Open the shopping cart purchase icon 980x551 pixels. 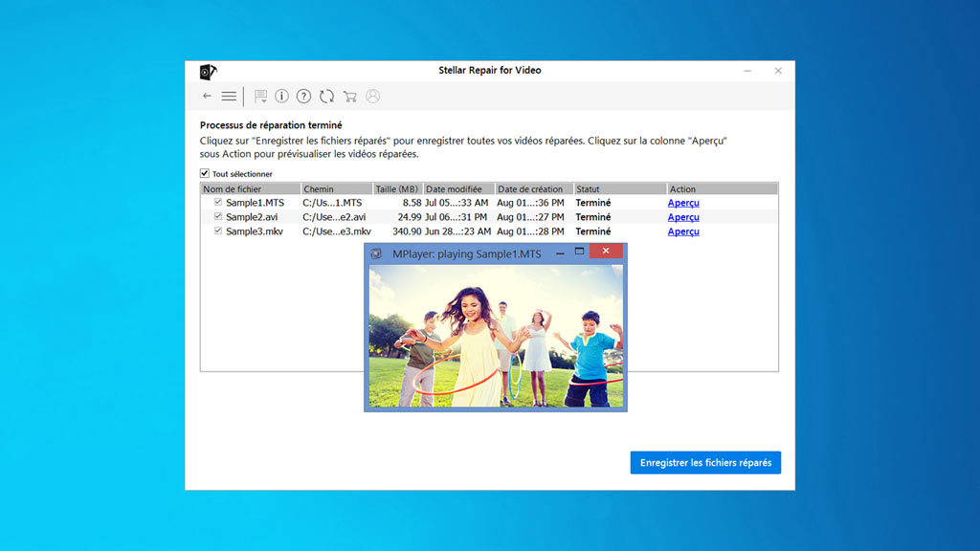(349, 97)
